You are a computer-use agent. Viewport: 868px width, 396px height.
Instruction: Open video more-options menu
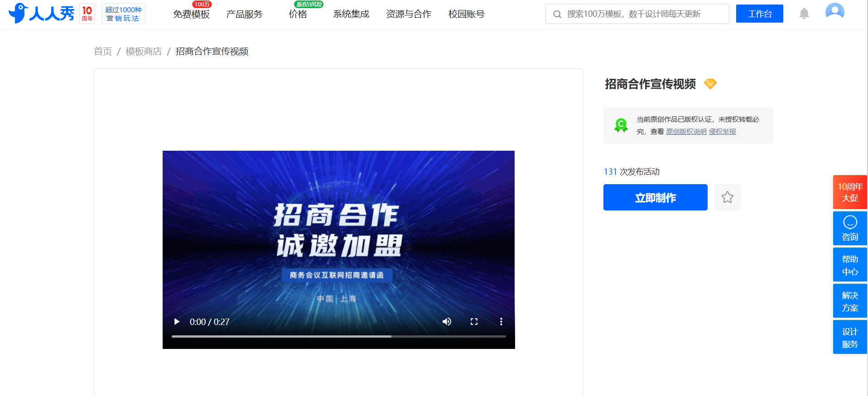tap(501, 322)
